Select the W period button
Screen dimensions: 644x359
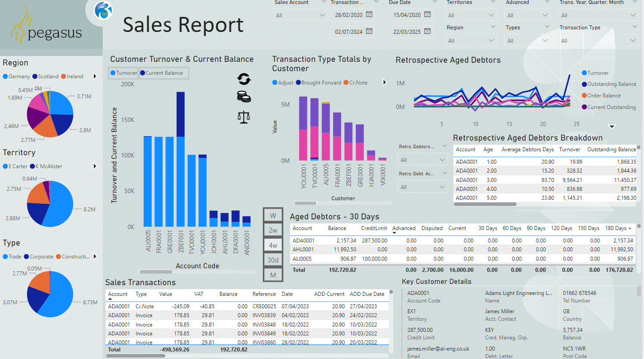[273, 215]
